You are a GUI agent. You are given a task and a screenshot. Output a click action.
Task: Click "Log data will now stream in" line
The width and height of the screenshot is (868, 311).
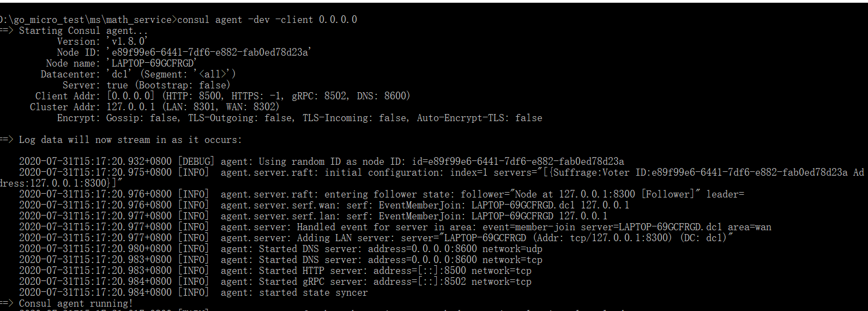(130, 140)
